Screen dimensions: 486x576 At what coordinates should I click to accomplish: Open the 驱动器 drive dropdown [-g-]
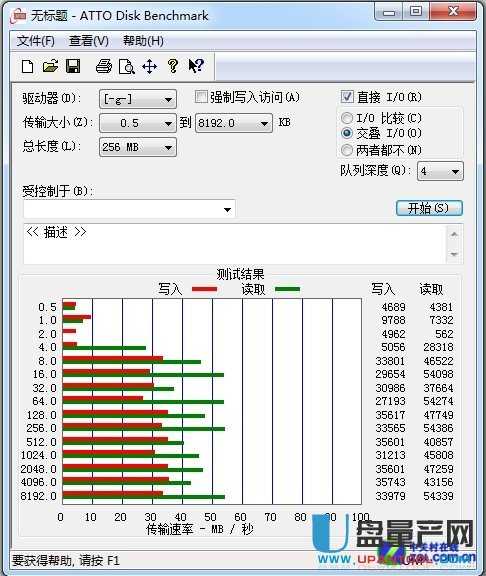coord(138,99)
